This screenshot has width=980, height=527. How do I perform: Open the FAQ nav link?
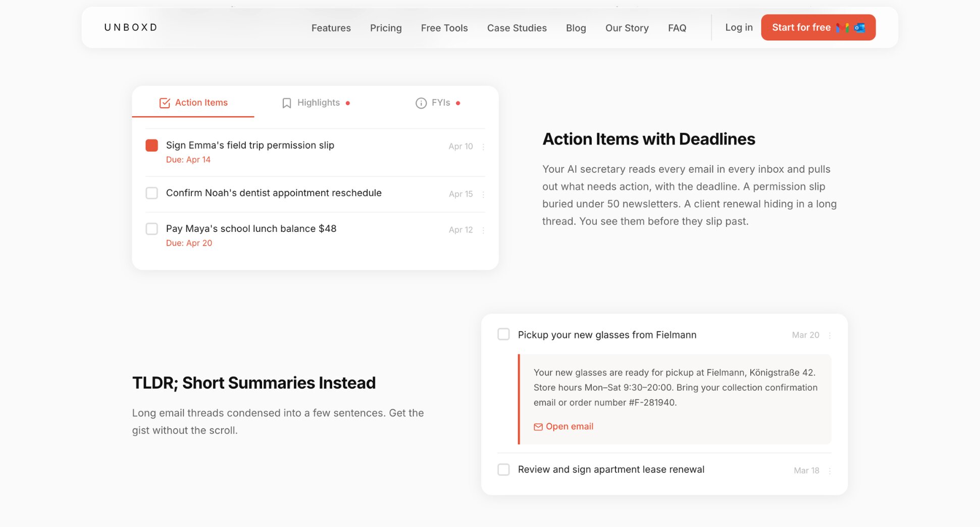(x=677, y=28)
